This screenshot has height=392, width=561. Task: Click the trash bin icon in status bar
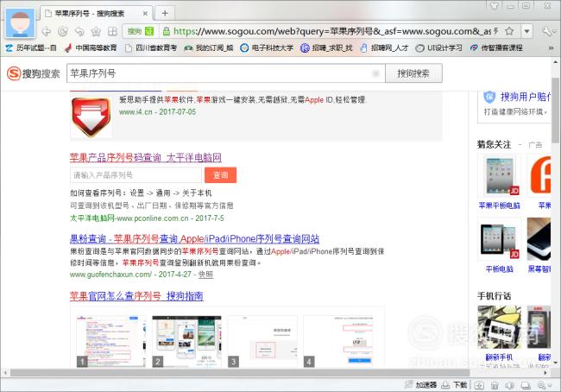pyautogui.click(x=495, y=385)
